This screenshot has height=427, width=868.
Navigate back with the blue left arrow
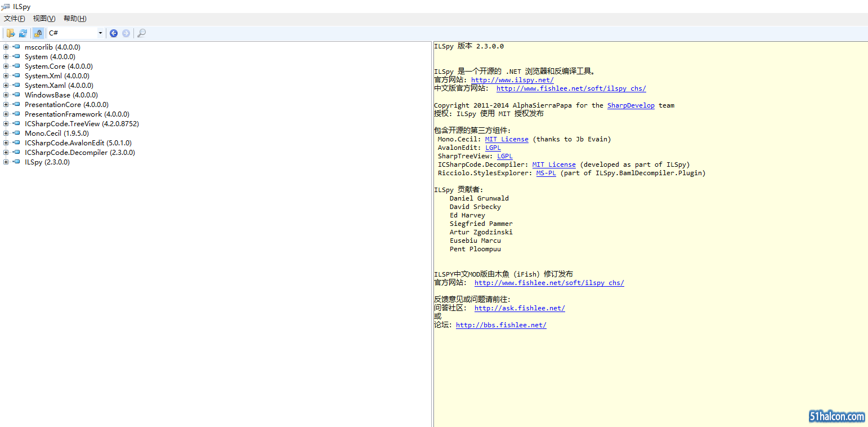click(x=114, y=33)
